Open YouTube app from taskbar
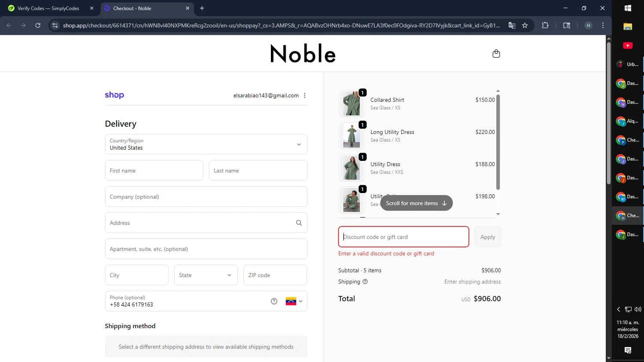Screen dimensions: 644x362 (x=628, y=45)
